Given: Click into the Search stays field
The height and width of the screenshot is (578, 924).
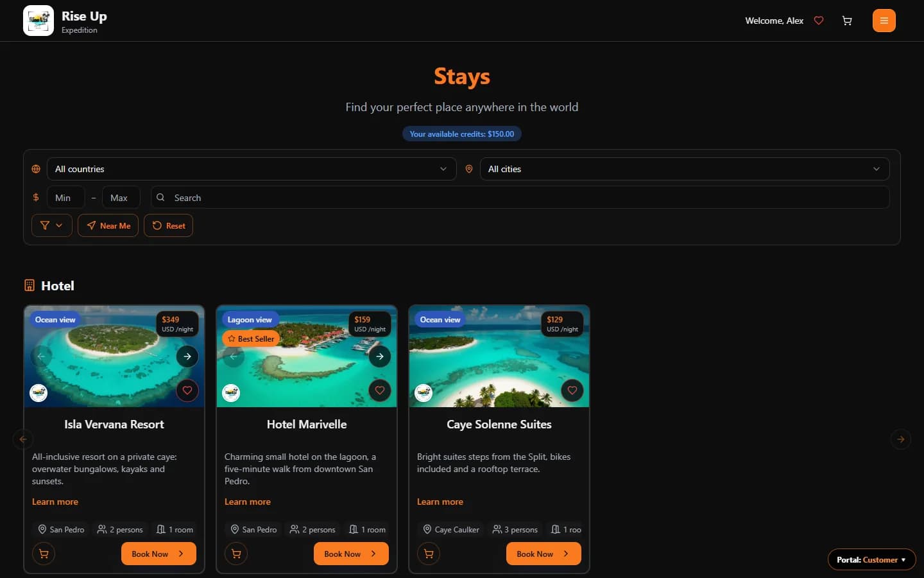Looking at the screenshot, I should pyautogui.click(x=520, y=198).
